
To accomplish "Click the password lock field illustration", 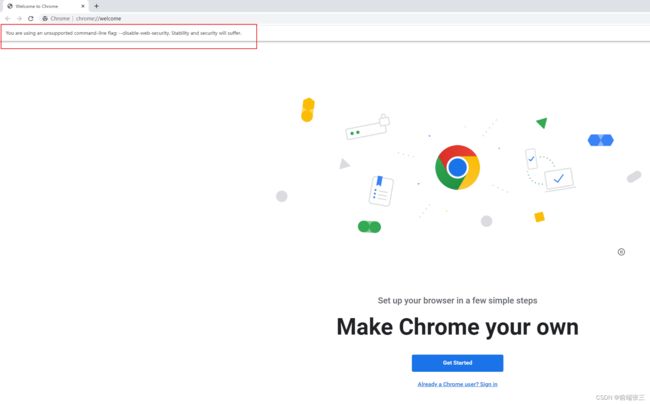I will 367,127.
